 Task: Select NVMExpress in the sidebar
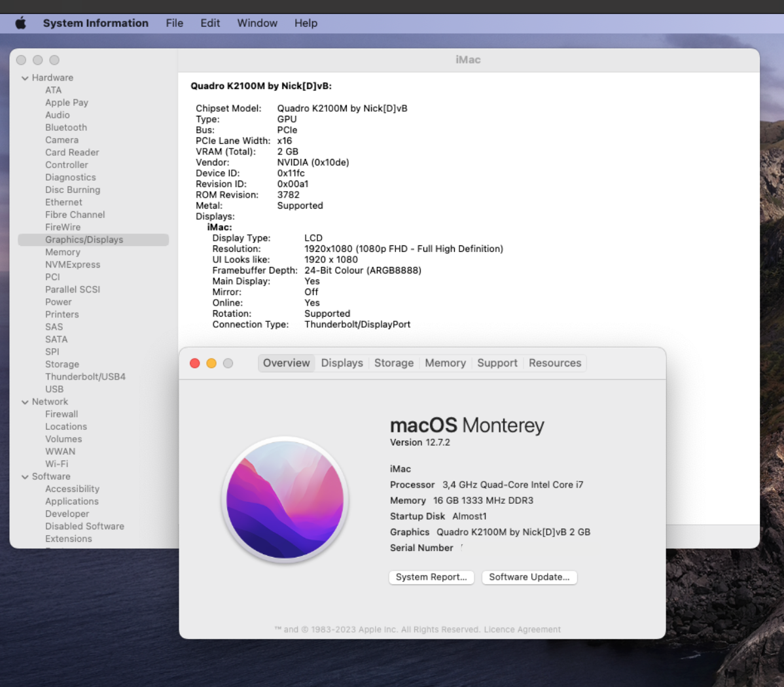[x=73, y=265]
